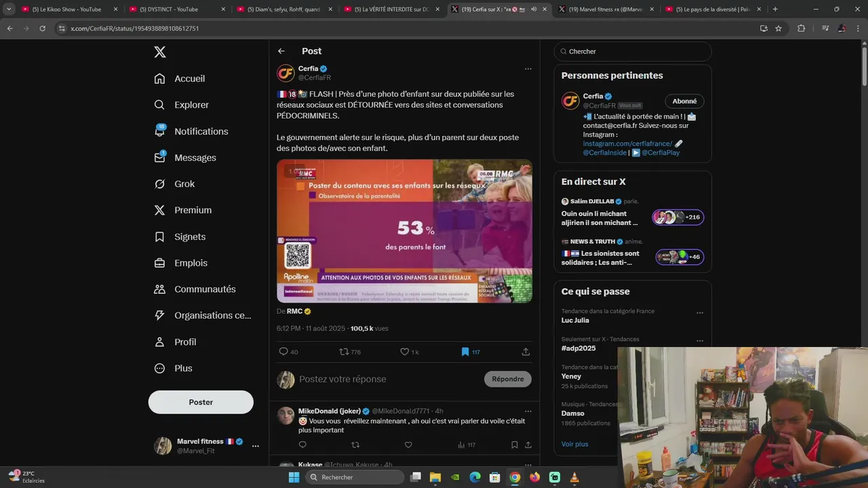Switch to Le pays de la diversité tab
868x488 pixels.
click(x=714, y=9)
